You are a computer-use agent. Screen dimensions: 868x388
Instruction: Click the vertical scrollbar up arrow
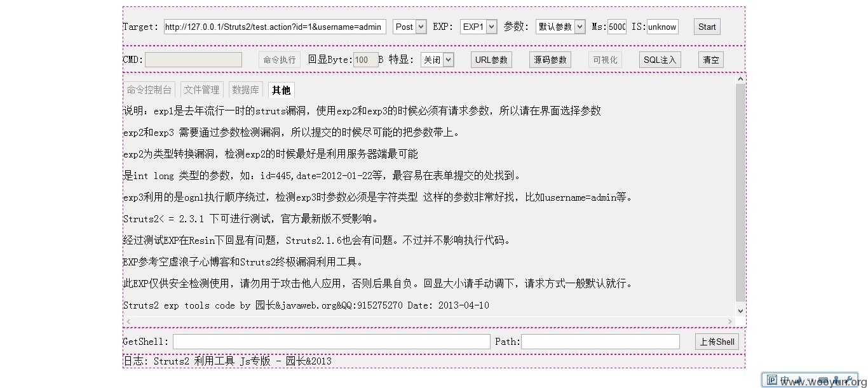point(740,79)
